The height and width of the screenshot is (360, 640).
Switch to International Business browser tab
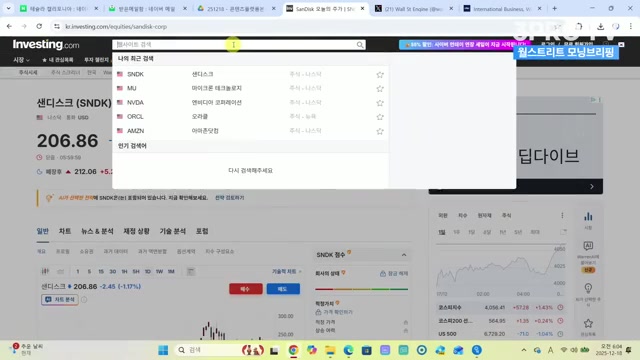(x=502, y=9)
